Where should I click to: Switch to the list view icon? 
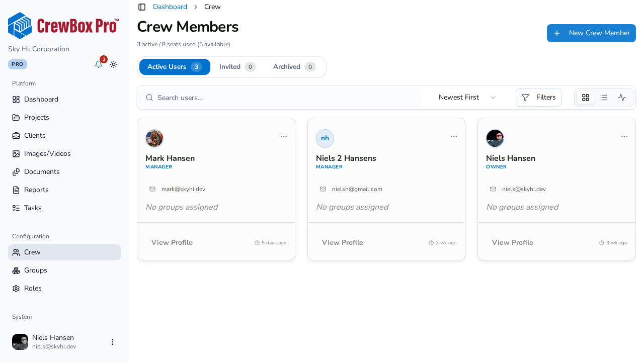point(604,98)
